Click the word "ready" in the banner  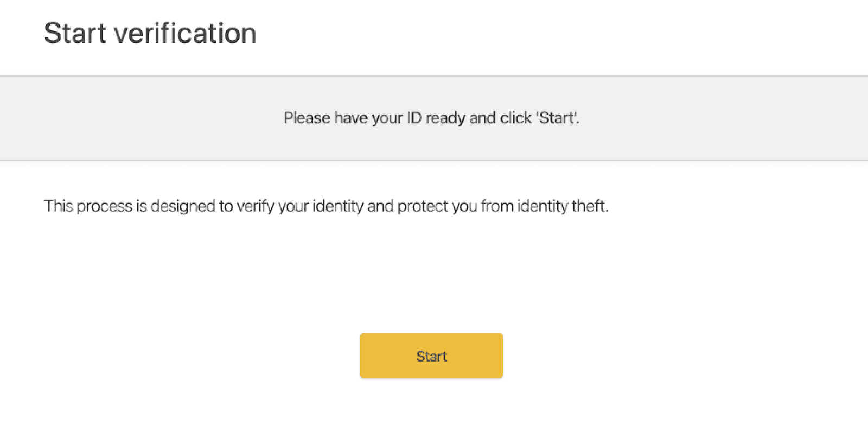[445, 118]
